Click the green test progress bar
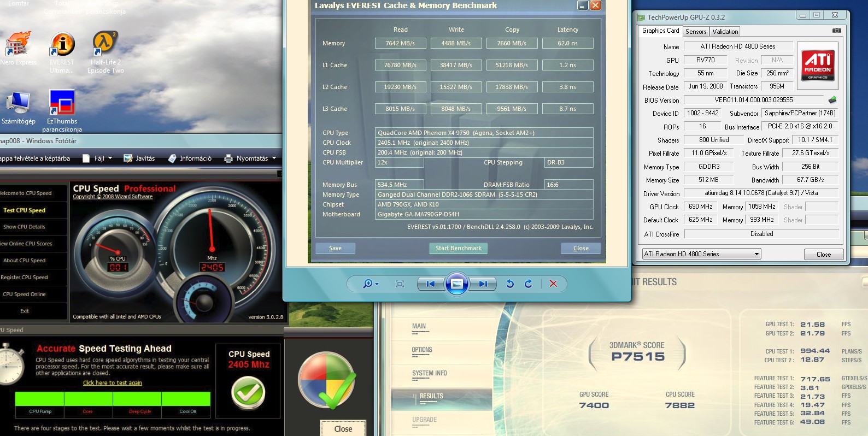Viewport: 868px width, 436px height. [113, 398]
